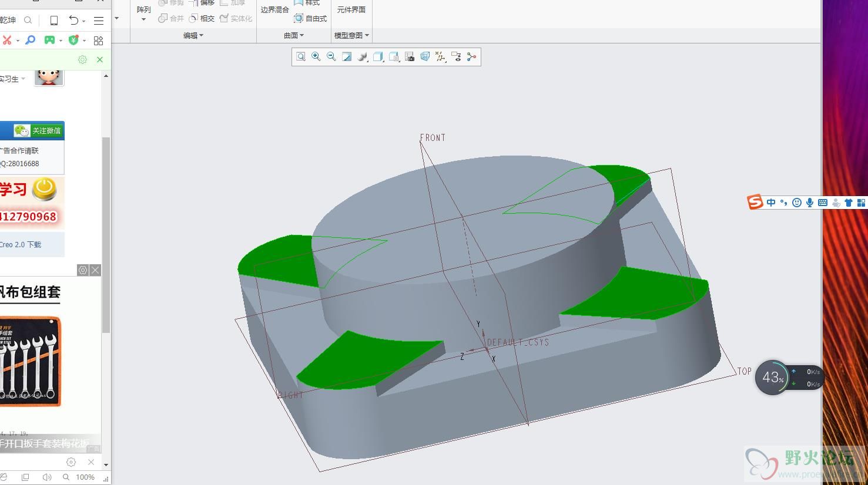Viewport: 868px width, 485px height.
Task: Toggle the perspective view cube icon
Action: coord(425,57)
